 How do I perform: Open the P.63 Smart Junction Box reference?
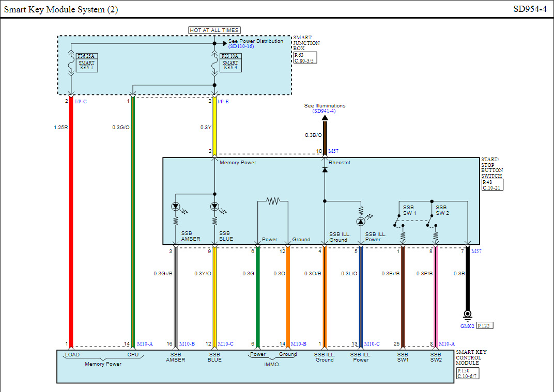tap(305, 57)
